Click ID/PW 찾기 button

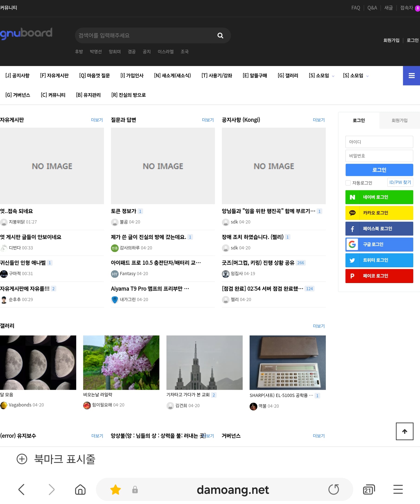pos(400,183)
